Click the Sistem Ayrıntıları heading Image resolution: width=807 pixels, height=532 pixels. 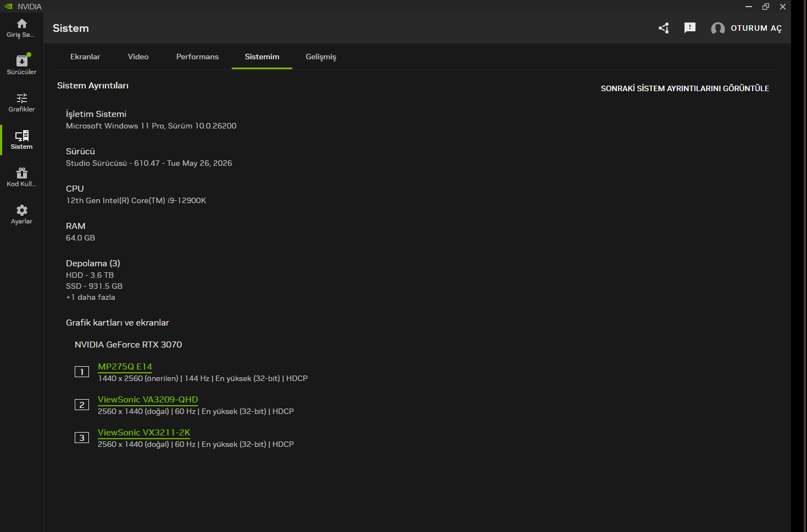(93, 86)
